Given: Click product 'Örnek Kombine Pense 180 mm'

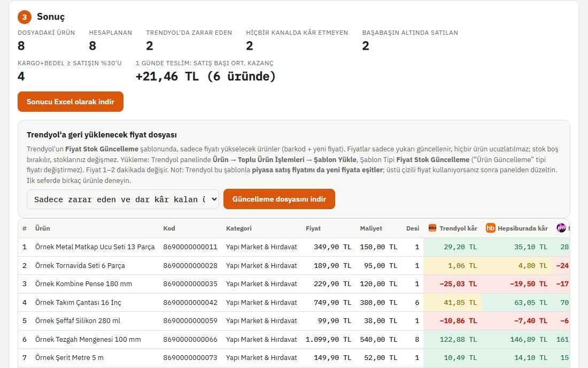Looking at the screenshot, I should click(x=83, y=284).
